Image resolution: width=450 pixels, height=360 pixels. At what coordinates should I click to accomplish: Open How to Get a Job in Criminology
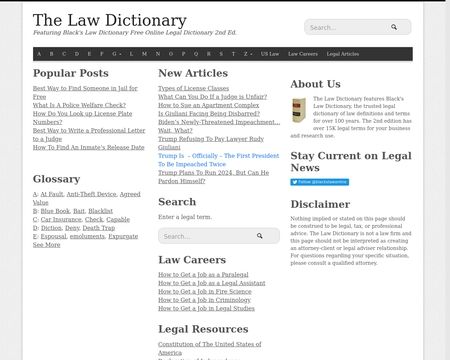coord(205,300)
